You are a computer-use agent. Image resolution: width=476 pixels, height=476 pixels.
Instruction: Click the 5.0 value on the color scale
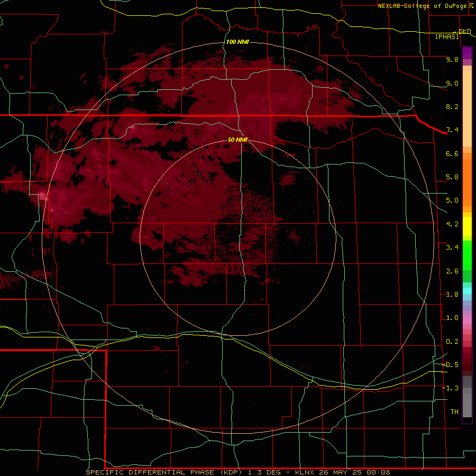pos(452,200)
